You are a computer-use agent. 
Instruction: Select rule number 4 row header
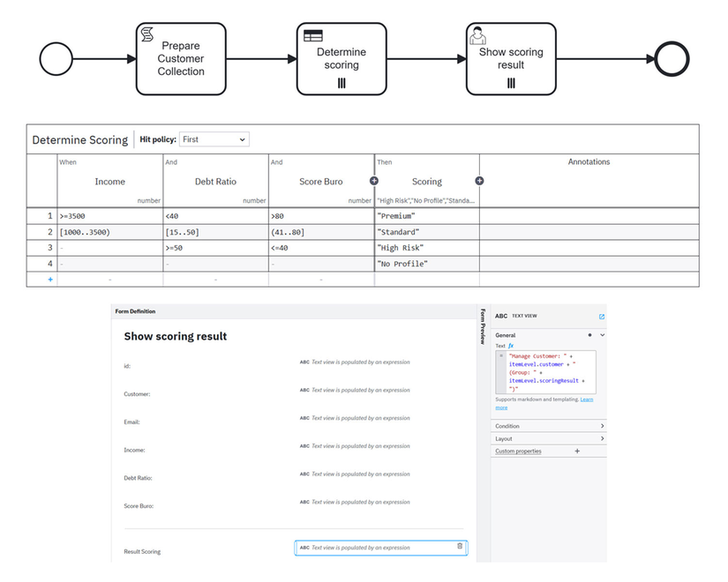click(x=41, y=264)
